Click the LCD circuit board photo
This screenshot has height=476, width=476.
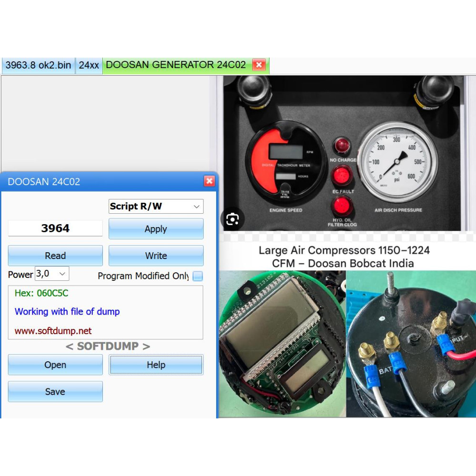tap(283, 344)
